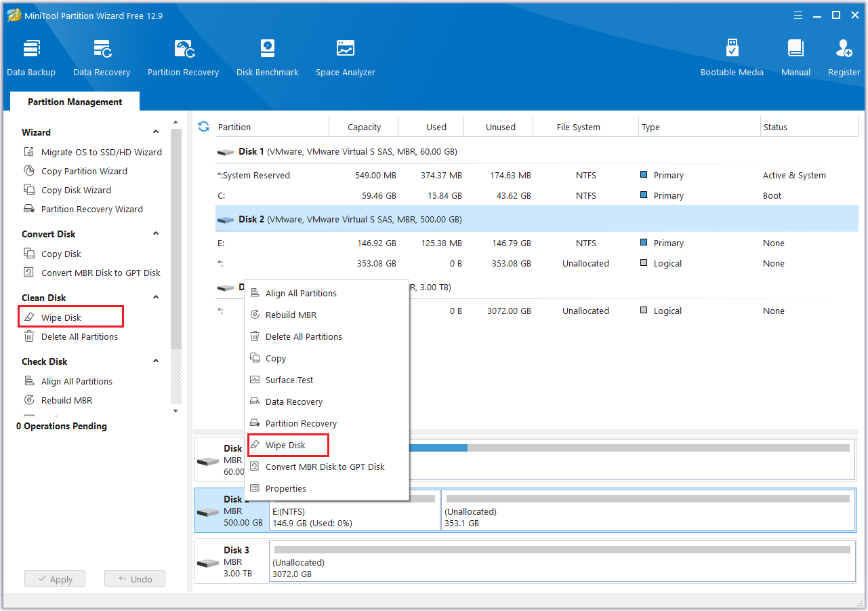The height and width of the screenshot is (611, 868).
Task: Click Disk 3 3072.0 GB unallocated block
Action: 562,561
